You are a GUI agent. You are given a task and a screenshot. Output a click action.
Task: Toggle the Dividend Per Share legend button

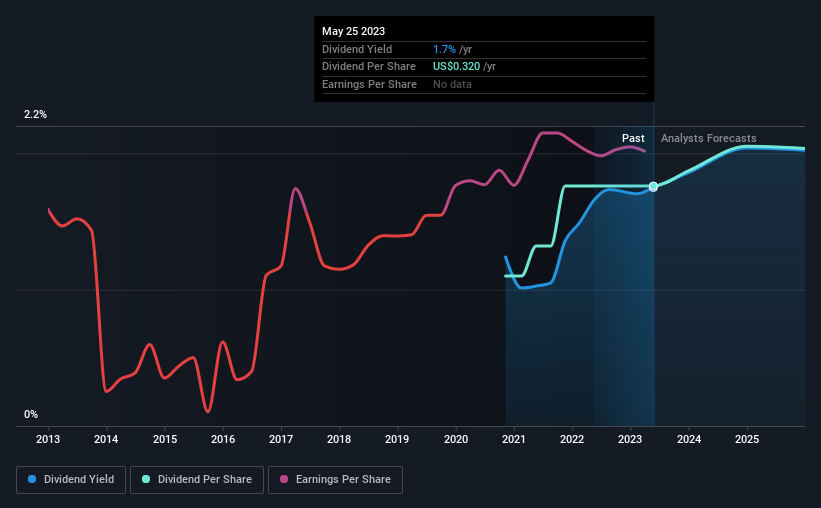click(197, 480)
